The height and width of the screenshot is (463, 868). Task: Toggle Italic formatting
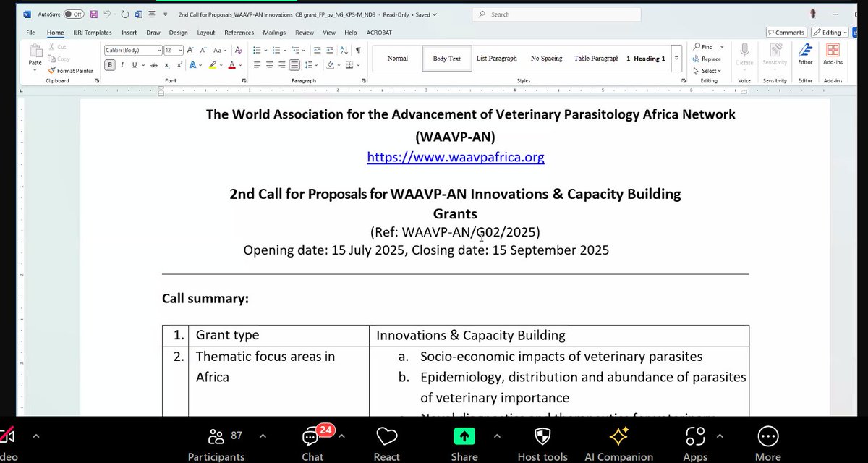tap(122, 65)
